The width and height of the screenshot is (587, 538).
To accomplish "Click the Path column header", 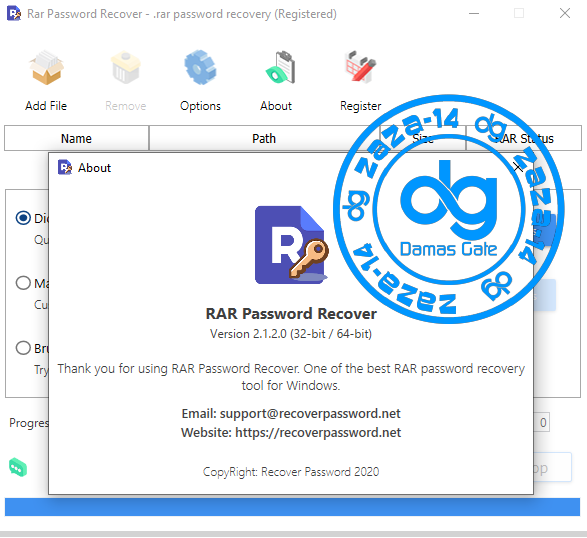I will tap(264, 139).
